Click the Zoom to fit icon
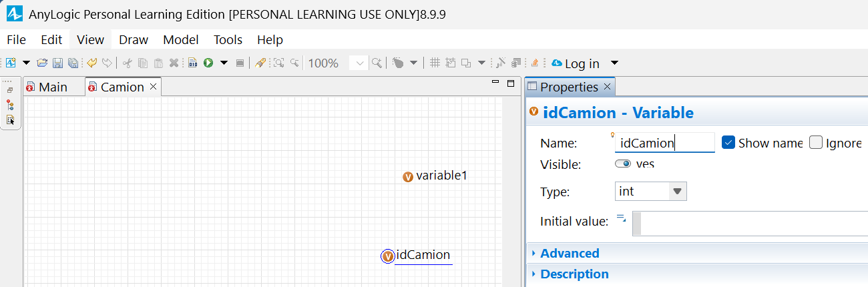Image resolution: width=868 pixels, height=287 pixels. [278, 63]
